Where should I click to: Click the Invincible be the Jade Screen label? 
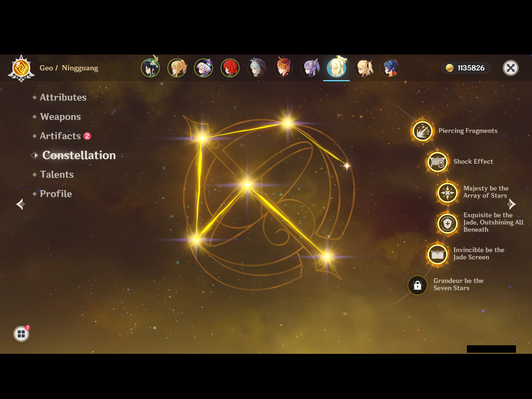click(479, 254)
